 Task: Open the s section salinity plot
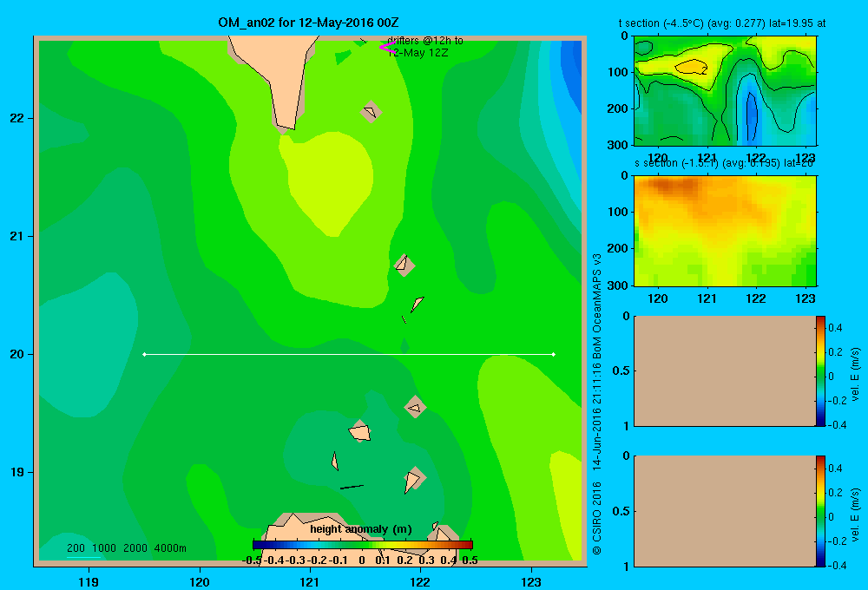tap(725, 230)
